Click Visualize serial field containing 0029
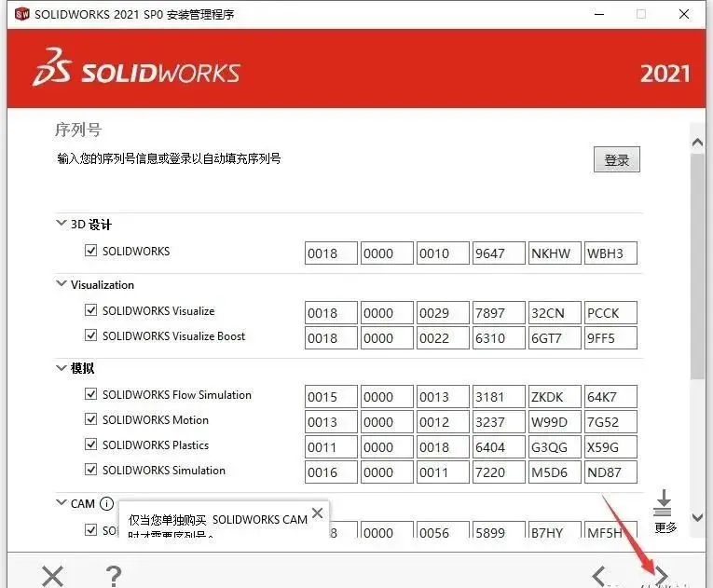 tap(443, 313)
